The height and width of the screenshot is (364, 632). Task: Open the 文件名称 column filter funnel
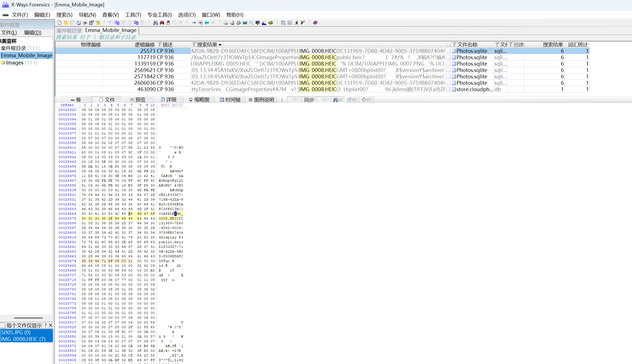pos(454,45)
